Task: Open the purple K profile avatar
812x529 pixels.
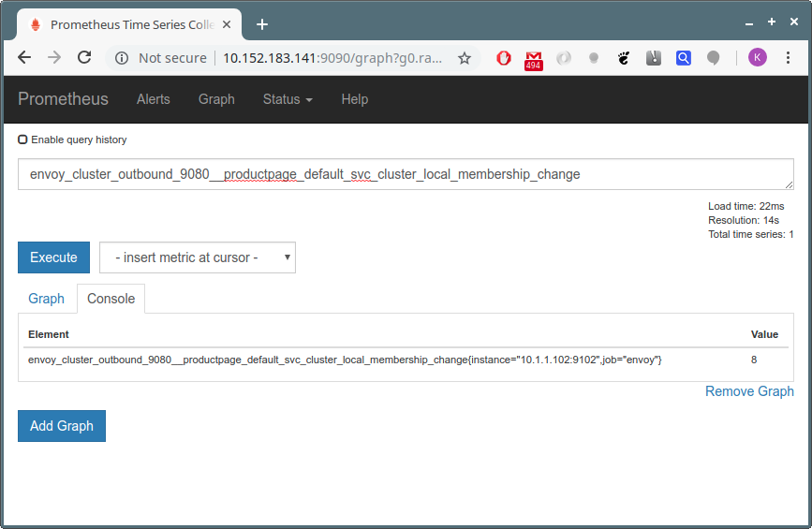Action: pyautogui.click(x=757, y=57)
